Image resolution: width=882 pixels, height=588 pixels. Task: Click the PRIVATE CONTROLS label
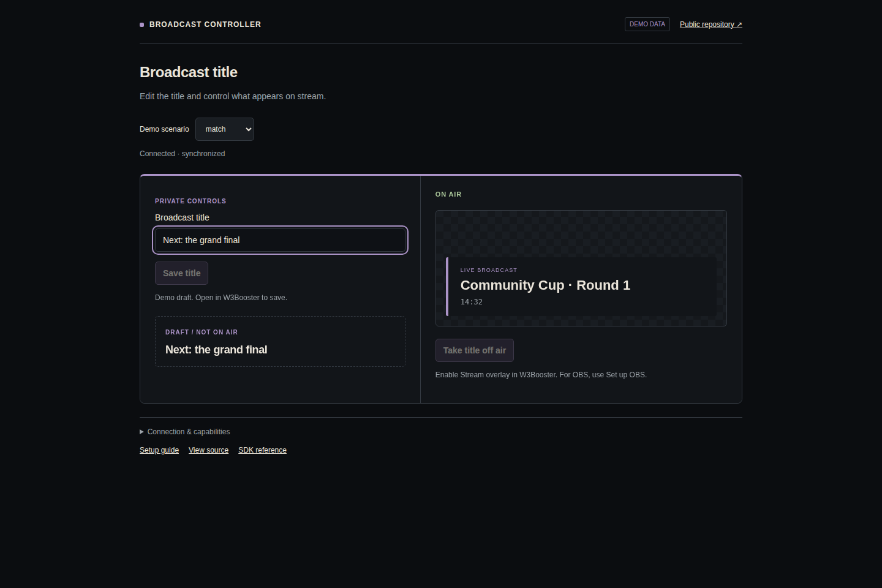[x=190, y=201]
